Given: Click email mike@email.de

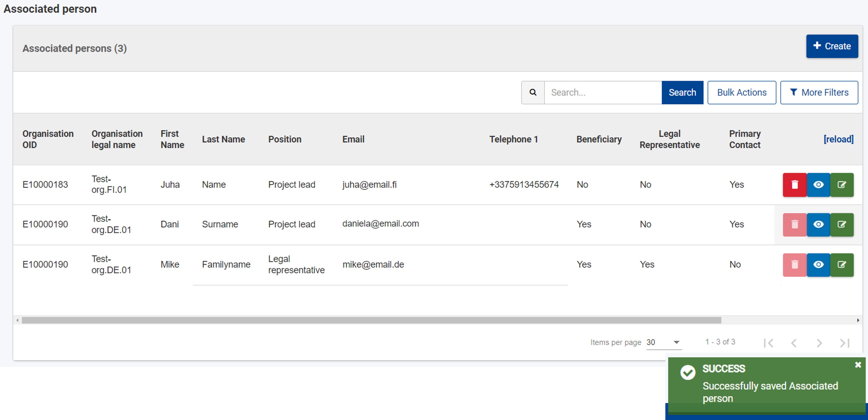Looking at the screenshot, I should point(373,264).
